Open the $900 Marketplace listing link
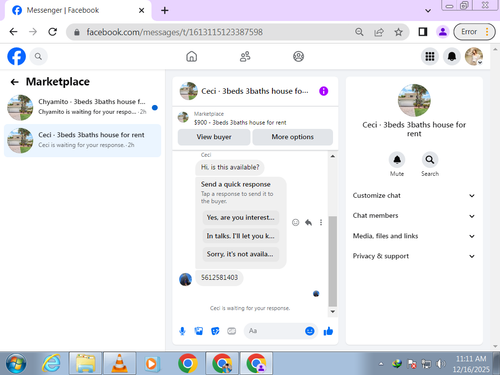Image resolution: width=500 pixels, height=375 pixels. click(x=240, y=123)
